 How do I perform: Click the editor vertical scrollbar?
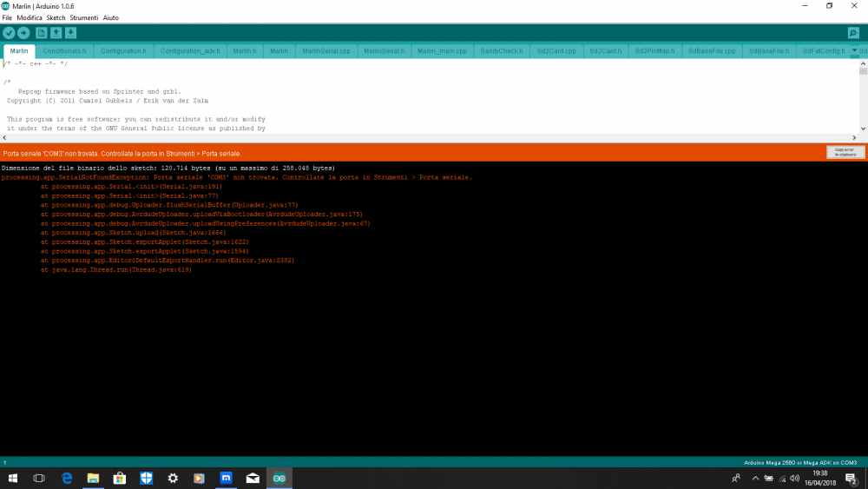[863, 100]
